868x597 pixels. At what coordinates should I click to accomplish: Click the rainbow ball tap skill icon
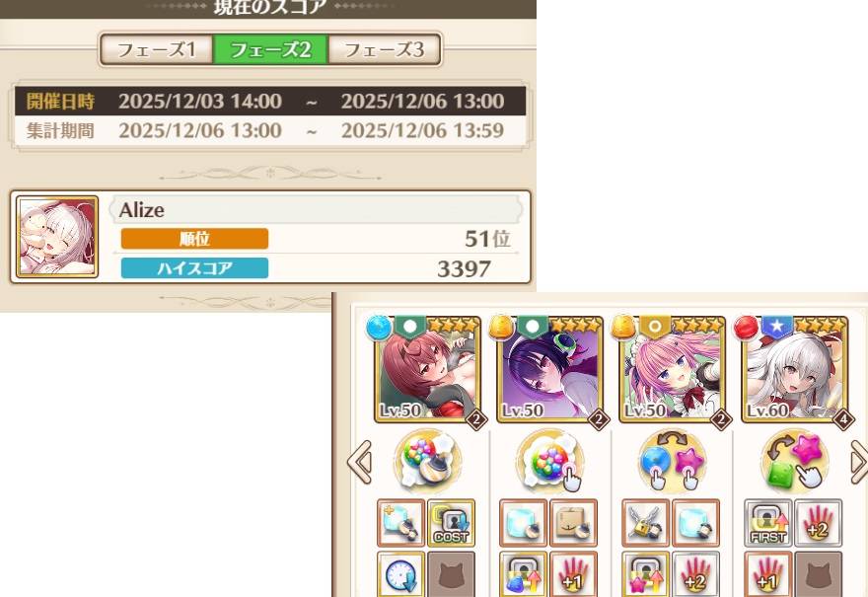549,462
